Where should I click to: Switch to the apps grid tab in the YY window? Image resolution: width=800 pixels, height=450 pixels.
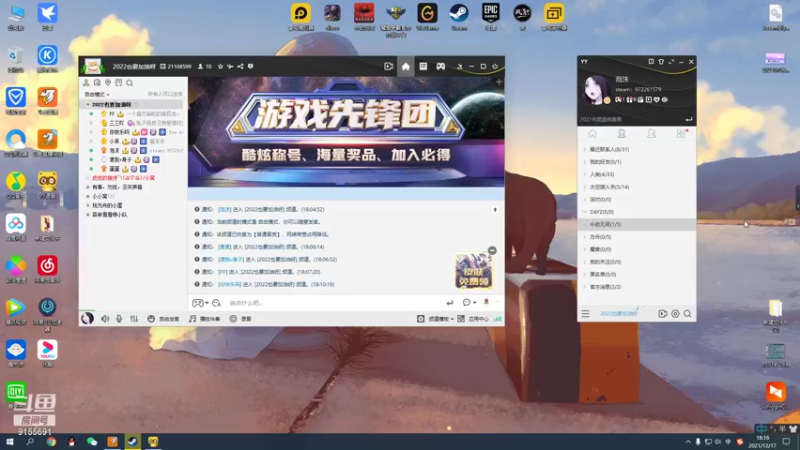click(681, 134)
